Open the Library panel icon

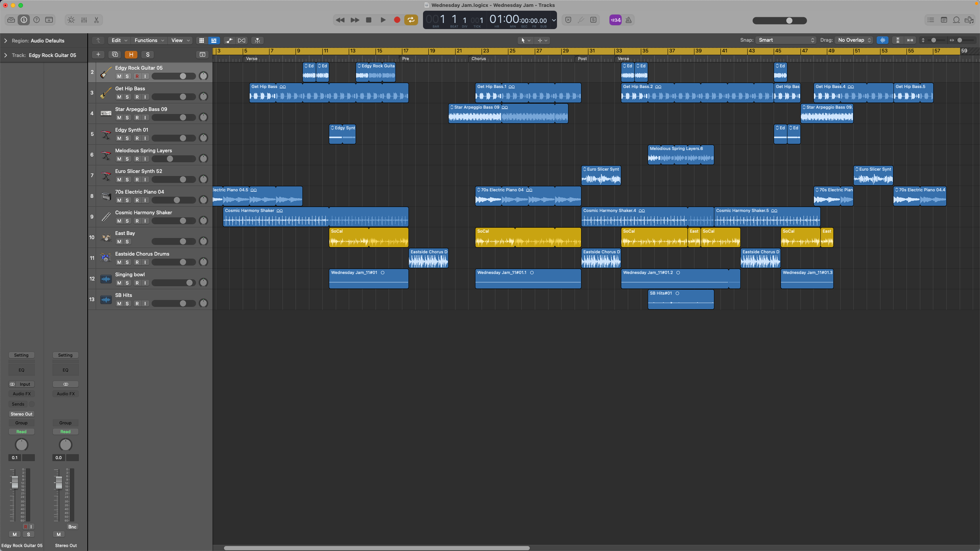(x=11, y=20)
